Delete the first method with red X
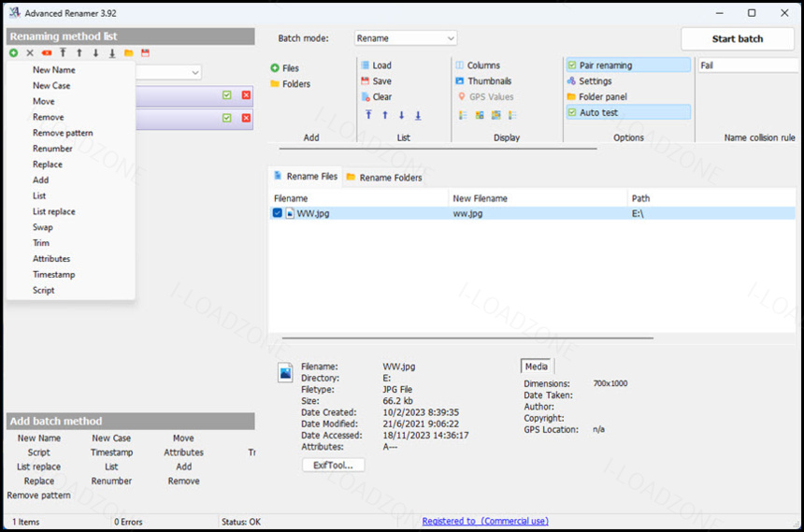 [246, 95]
